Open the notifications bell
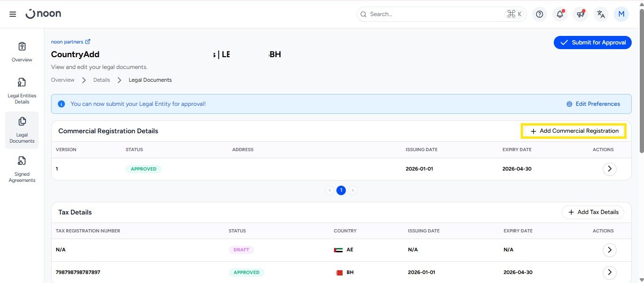644x283 pixels. 560,14
